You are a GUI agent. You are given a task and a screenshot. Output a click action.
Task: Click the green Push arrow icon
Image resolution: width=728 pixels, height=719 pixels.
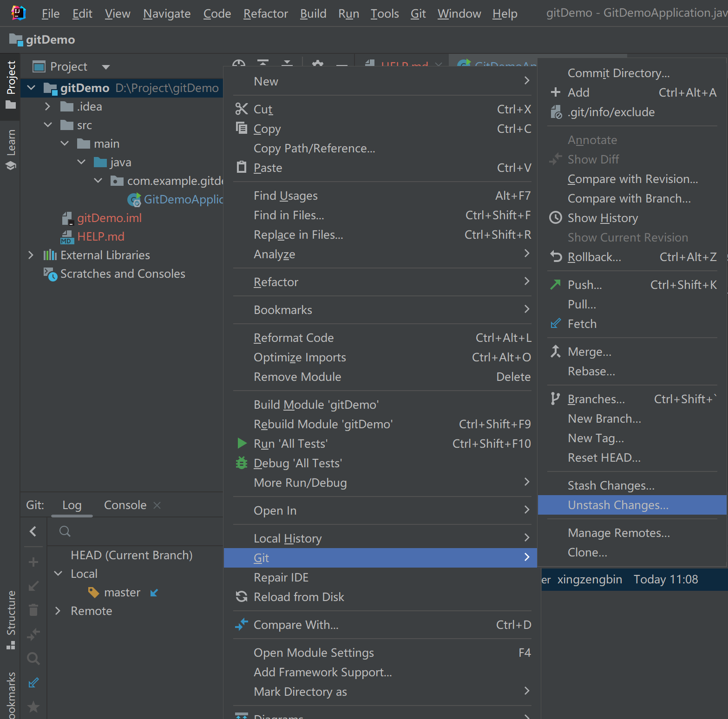tap(556, 284)
